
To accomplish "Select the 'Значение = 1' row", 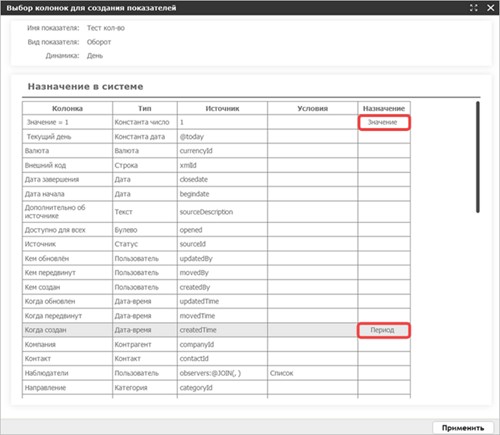I will pos(216,122).
